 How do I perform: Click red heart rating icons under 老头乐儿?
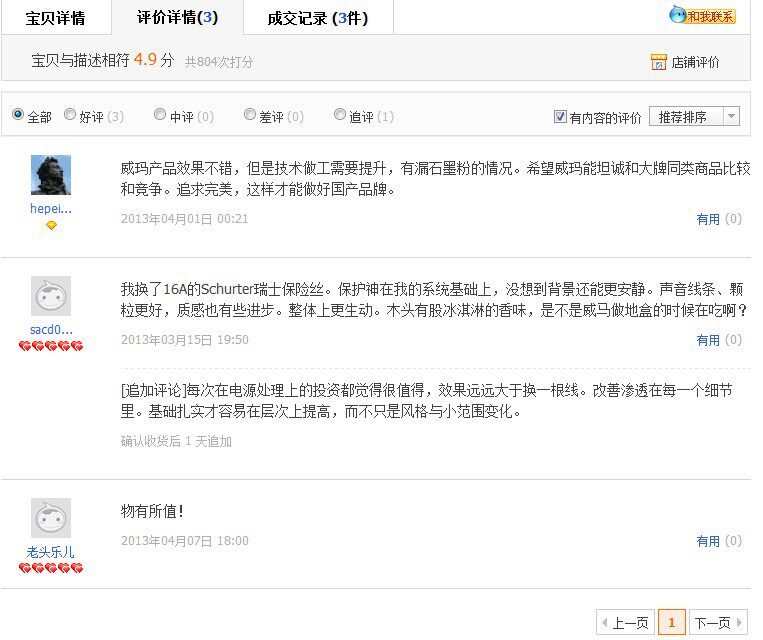[51, 568]
